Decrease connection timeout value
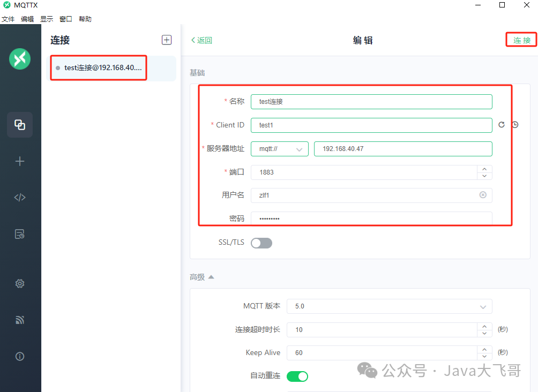538x392 pixels. 484,333
